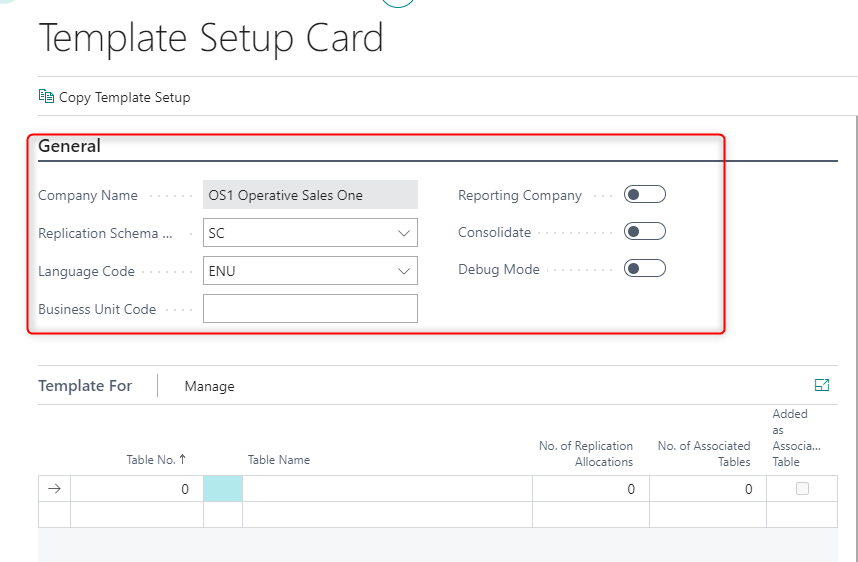Click the Business Unit Code label
The width and height of the screenshot is (858, 562).
(x=97, y=309)
